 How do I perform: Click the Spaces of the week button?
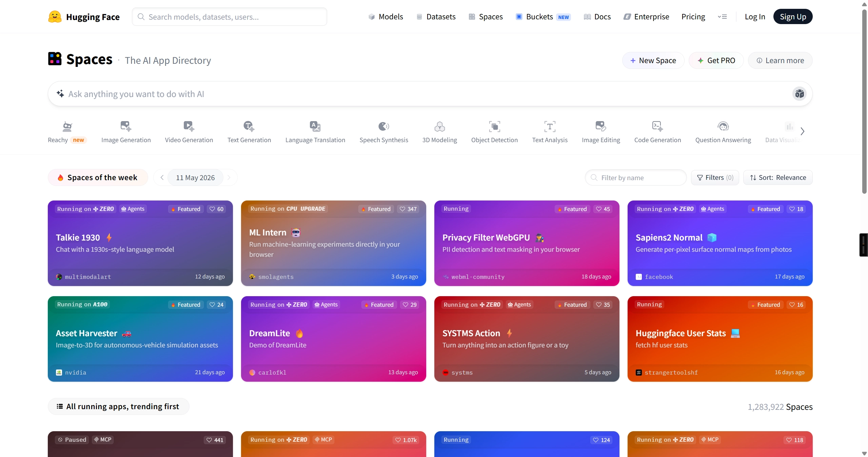point(98,177)
